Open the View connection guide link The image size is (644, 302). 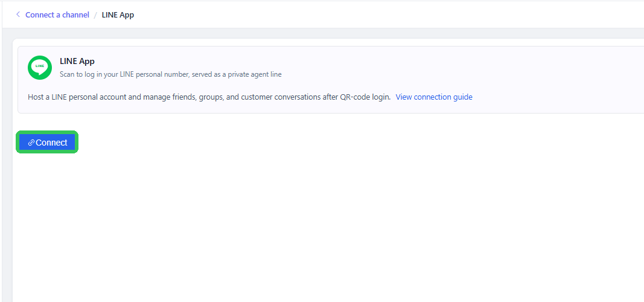(434, 97)
